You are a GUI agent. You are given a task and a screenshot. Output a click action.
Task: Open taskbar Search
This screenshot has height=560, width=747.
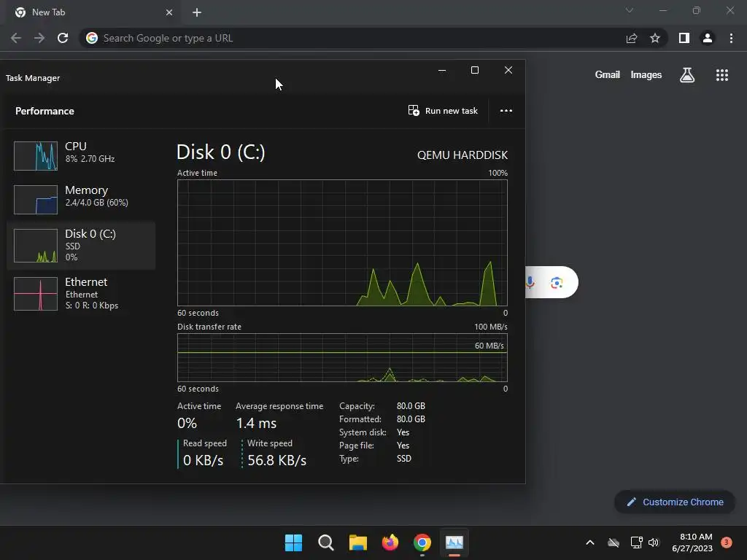pyautogui.click(x=326, y=542)
